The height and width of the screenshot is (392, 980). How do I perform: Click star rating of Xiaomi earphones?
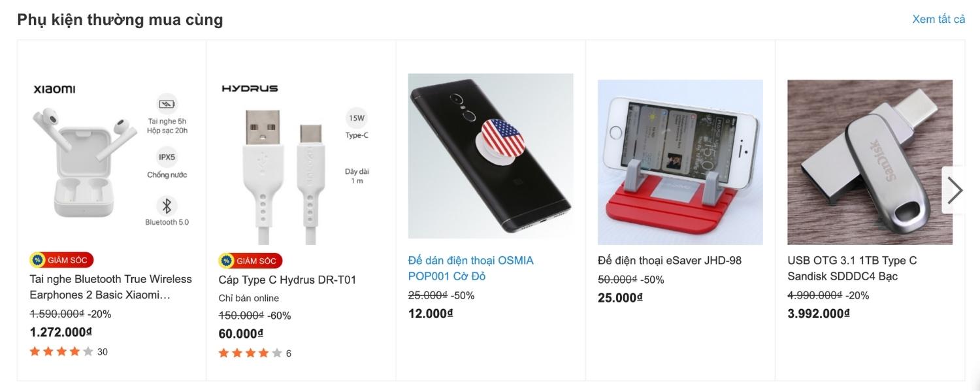coord(61,351)
